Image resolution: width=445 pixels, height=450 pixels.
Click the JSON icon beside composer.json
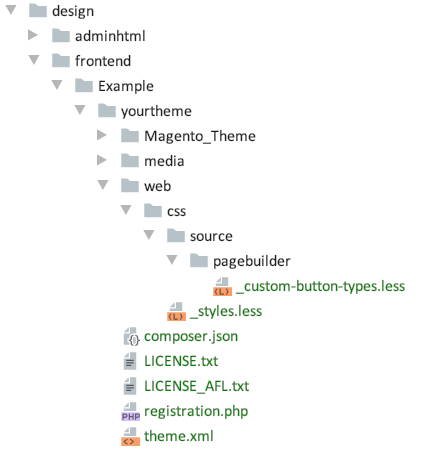point(131,336)
